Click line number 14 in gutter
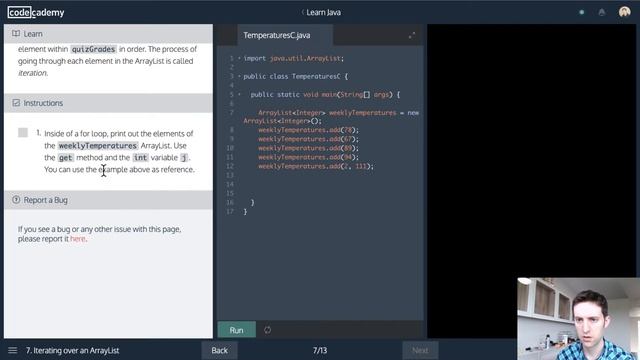The height and width of the screenshot is (360, 640). (230, 184)
